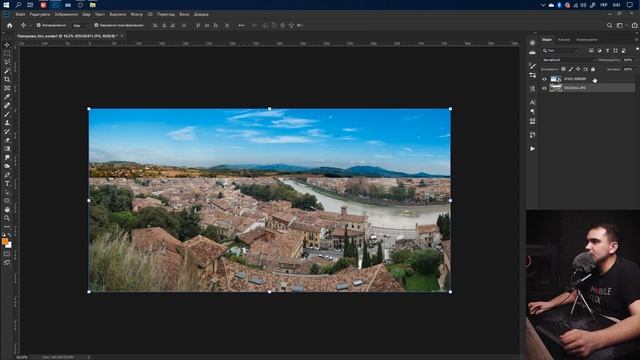This screenshot has height=360, width=640.
Task: Toggle Quick Mask mode icon
Action: (x=7, y=254)
